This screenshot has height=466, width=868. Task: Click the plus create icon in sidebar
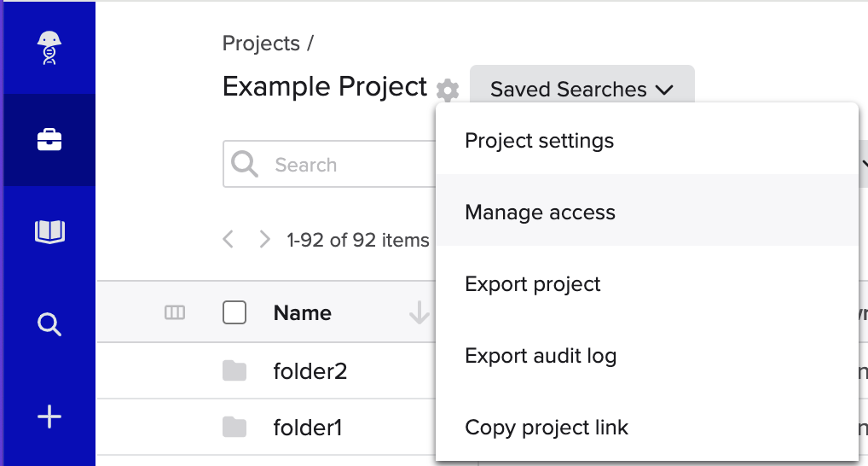pos(49,416)
